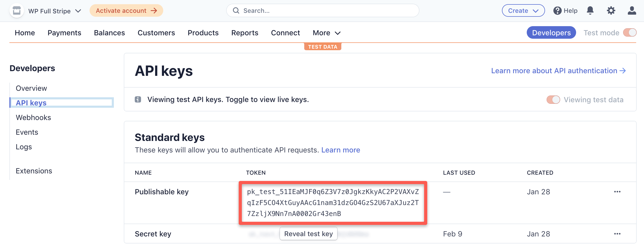Switch to the Developers view
This screenshot has width=644, height=250.
(551, 32)
